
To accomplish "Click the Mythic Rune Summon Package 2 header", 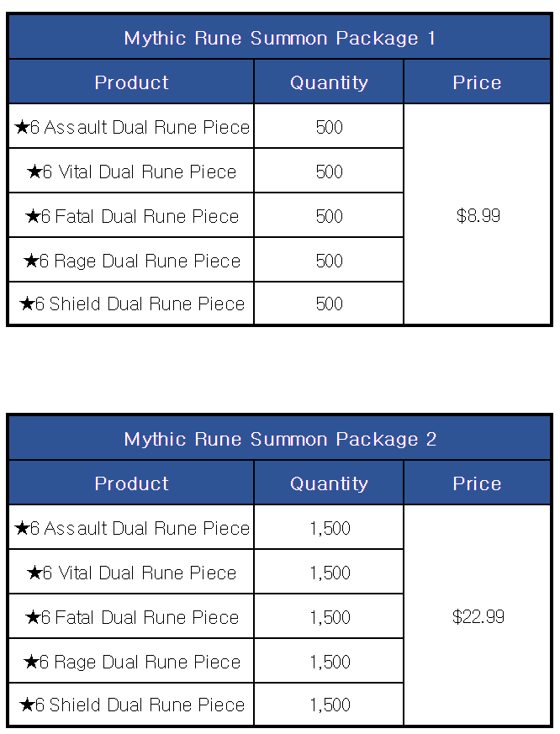I will pos(279,439).
